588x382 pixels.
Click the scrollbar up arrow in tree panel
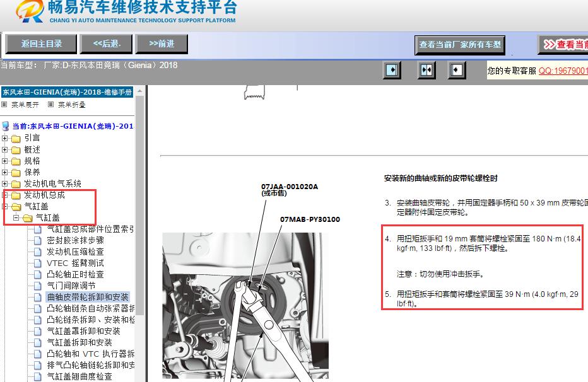(x=139, y=91)
